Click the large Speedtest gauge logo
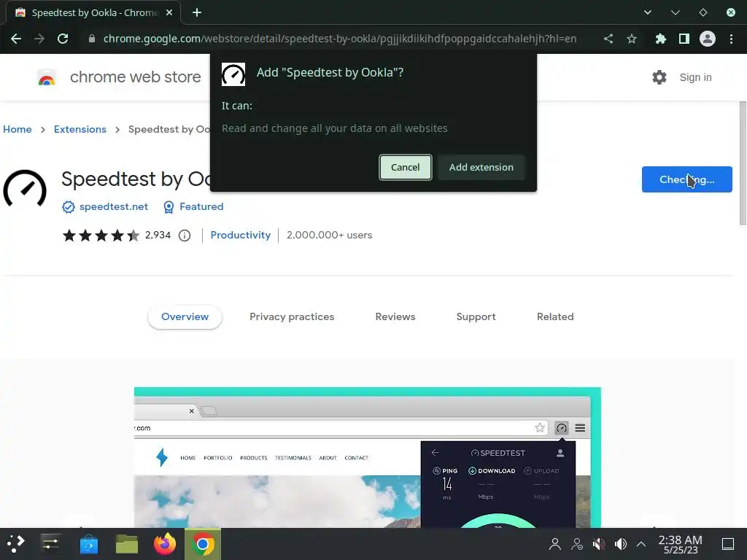 click(x=25, y=190)
